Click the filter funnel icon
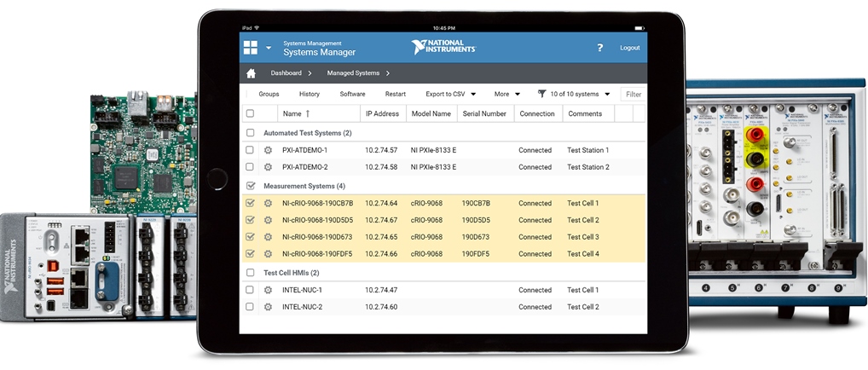 pos(541,94)
